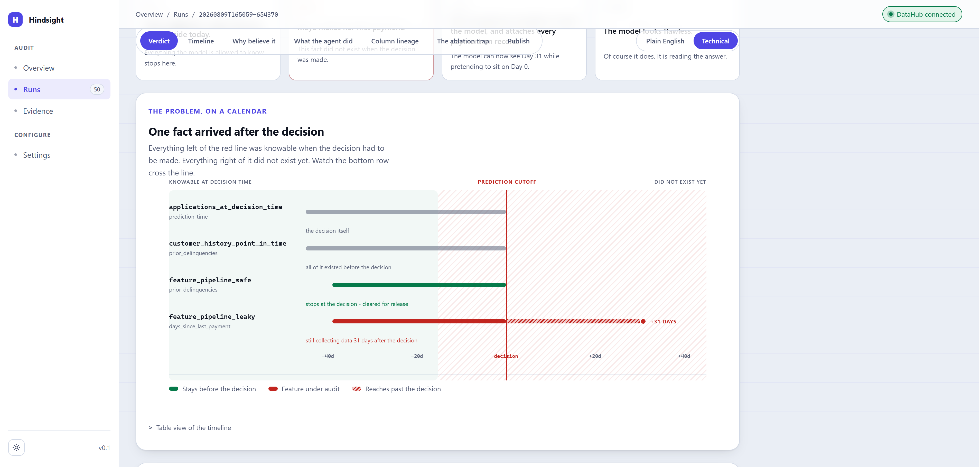Go to Why believe it tab
Screen dimensions: 980x467
[x=254, y=41]
